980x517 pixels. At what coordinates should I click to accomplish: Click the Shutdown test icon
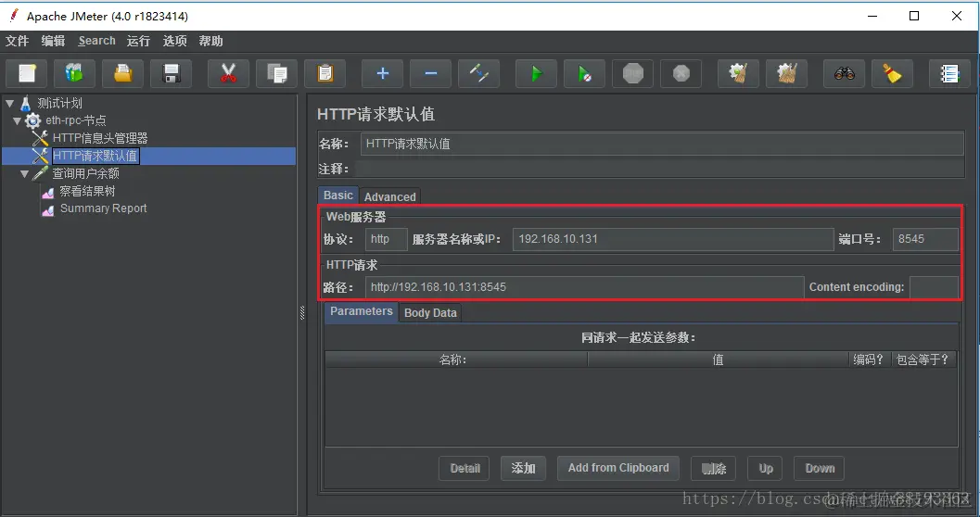pyautogui.click(x=681, y=74)
